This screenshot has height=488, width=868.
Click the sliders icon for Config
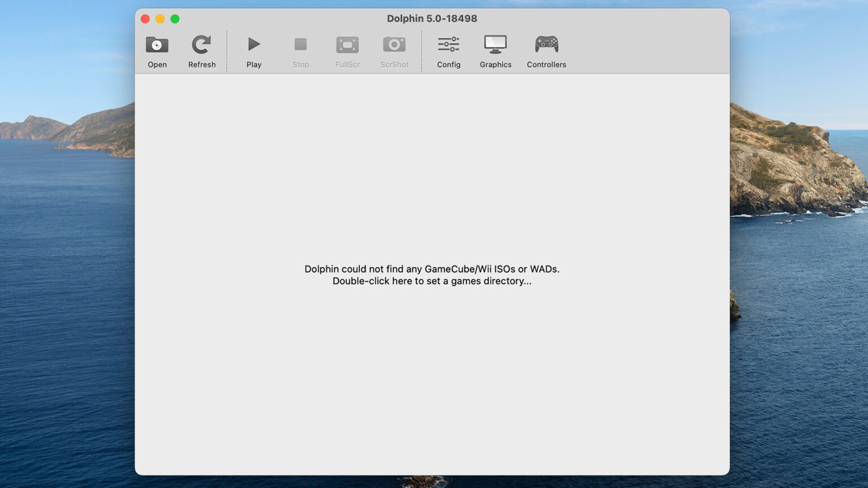coord(448,43)
